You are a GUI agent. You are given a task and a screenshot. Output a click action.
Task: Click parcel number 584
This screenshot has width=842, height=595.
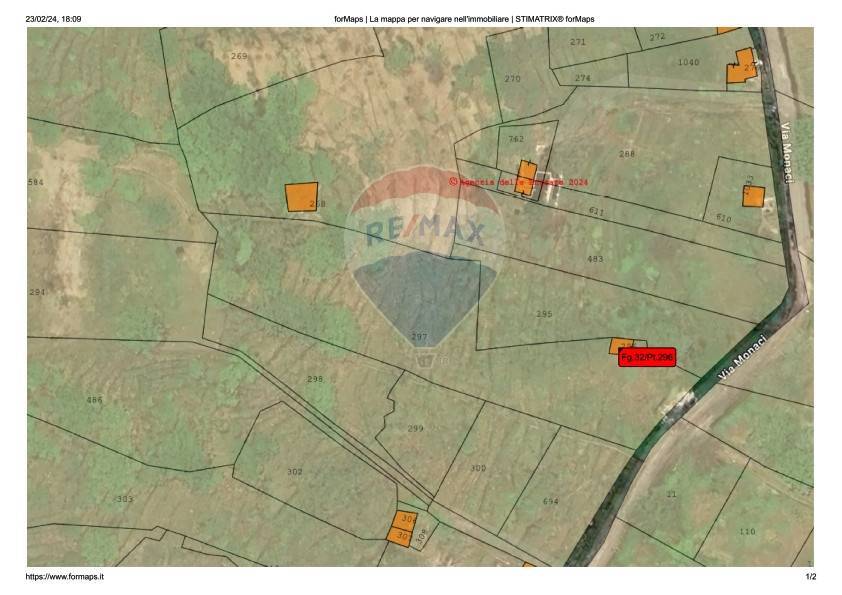tap(35, 183)
